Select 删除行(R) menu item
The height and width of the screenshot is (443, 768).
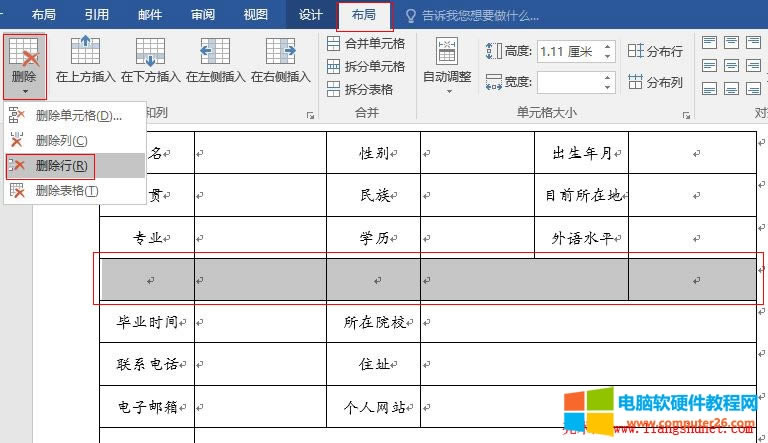[75, 166]
